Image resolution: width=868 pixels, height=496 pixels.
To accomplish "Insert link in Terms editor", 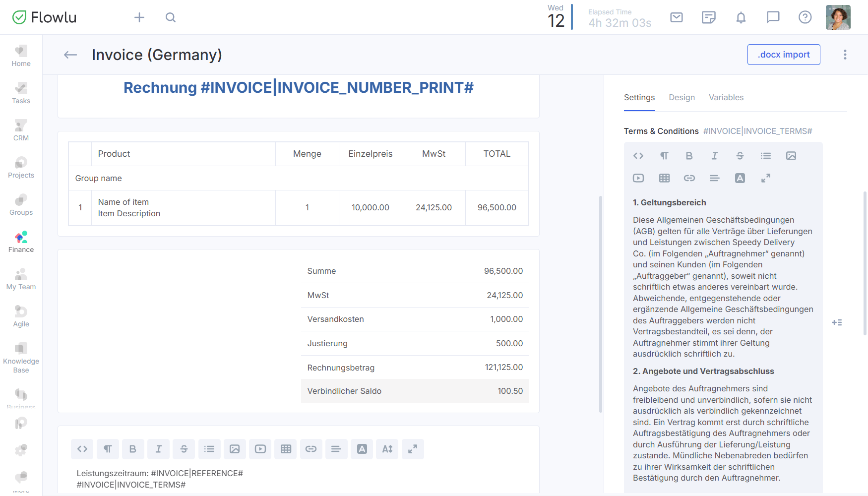I will (689, 178).
